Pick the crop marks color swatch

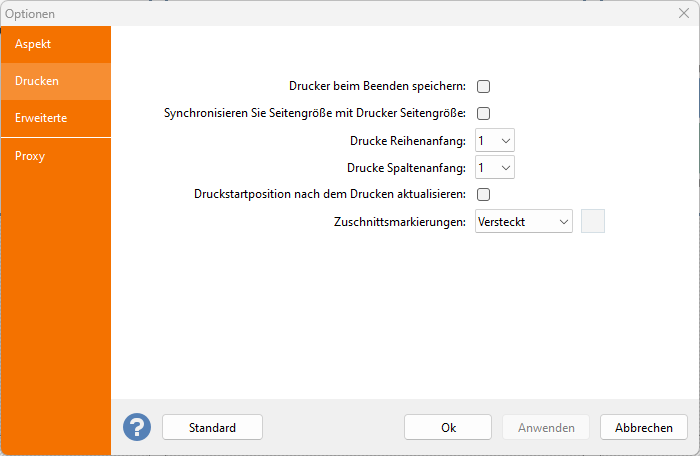tap(593, 221)
